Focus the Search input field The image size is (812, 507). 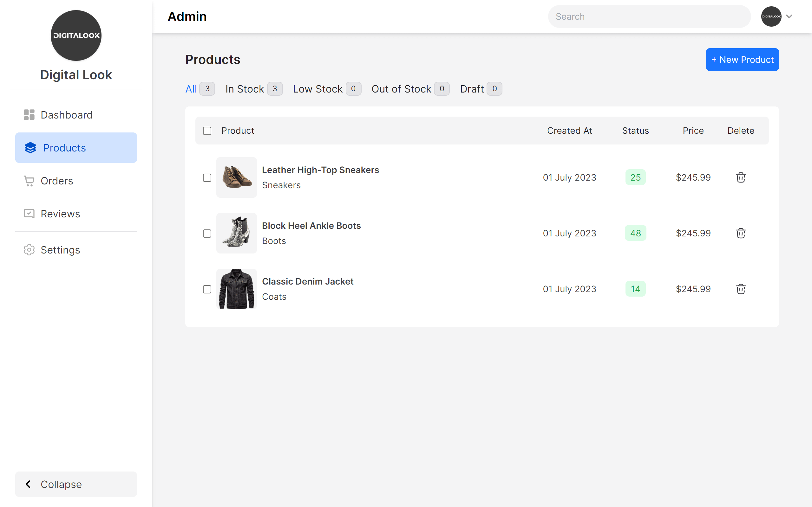click(649, 16)
